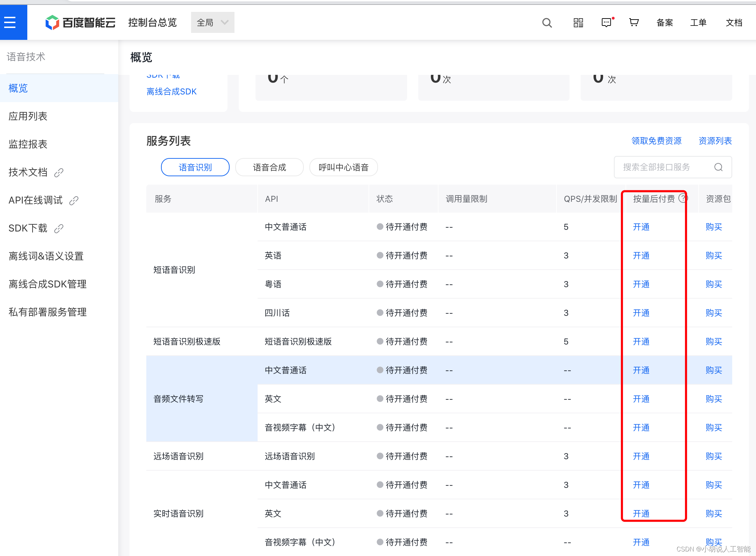The height and width of the screenshot is (556, 756).
Task: Click 开通 button for 中文普通话 短语音识别
Action: (x=642, y=227)
